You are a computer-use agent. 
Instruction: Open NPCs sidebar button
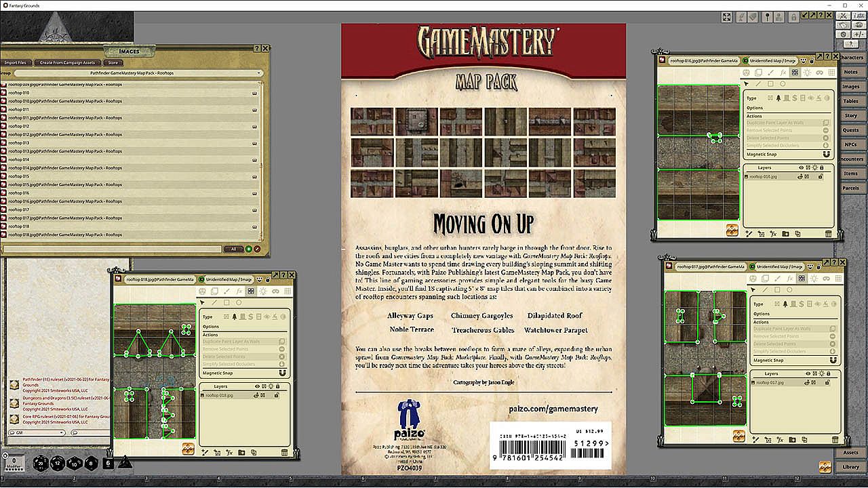851,144
